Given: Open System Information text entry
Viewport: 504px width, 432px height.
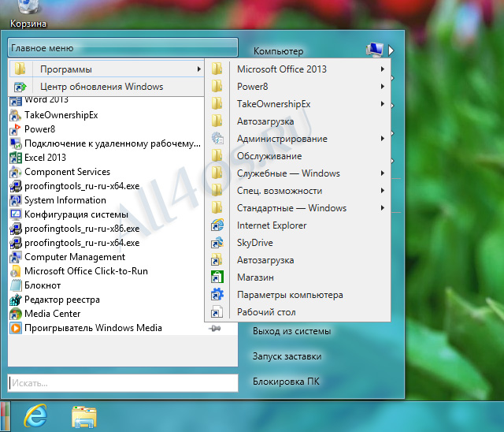Looking at the screenshot, I should pyautogui.click(x=65, y=200).
